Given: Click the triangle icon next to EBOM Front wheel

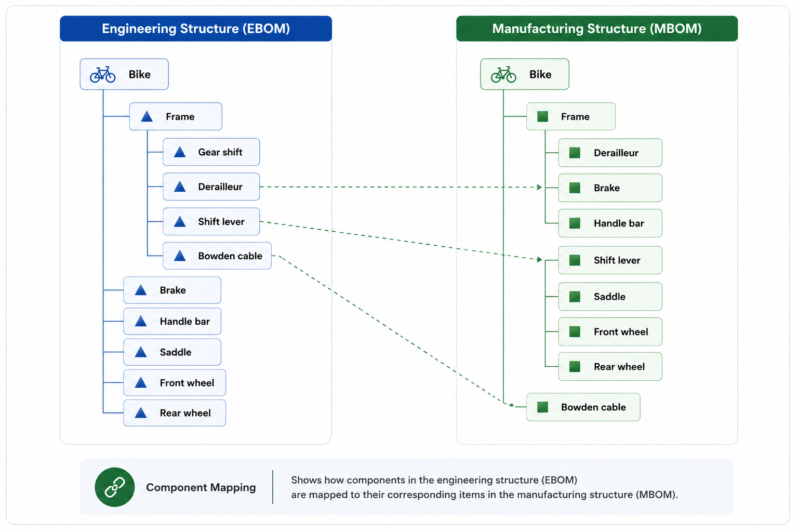Looking at the screenshot, I should pyautogui.click(x=141, y=382).
